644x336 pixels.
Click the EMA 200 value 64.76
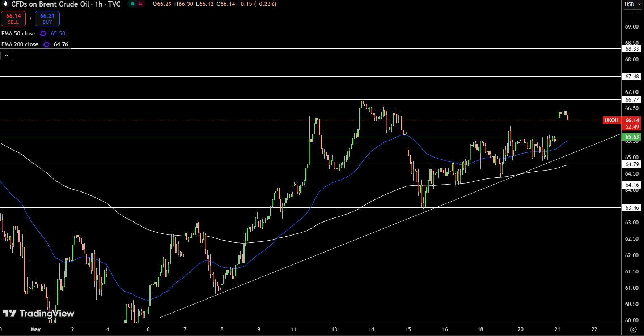61,44
